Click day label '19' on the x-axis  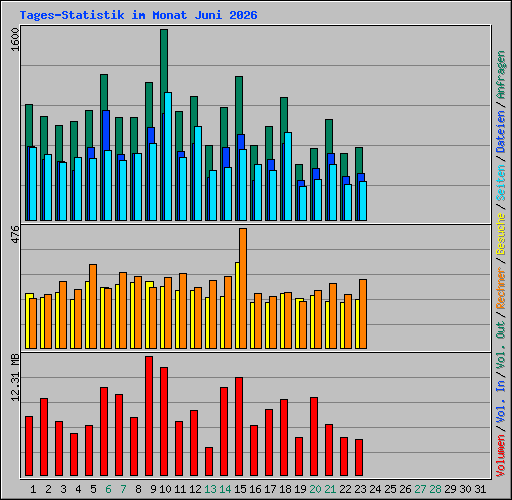(300, 489)
